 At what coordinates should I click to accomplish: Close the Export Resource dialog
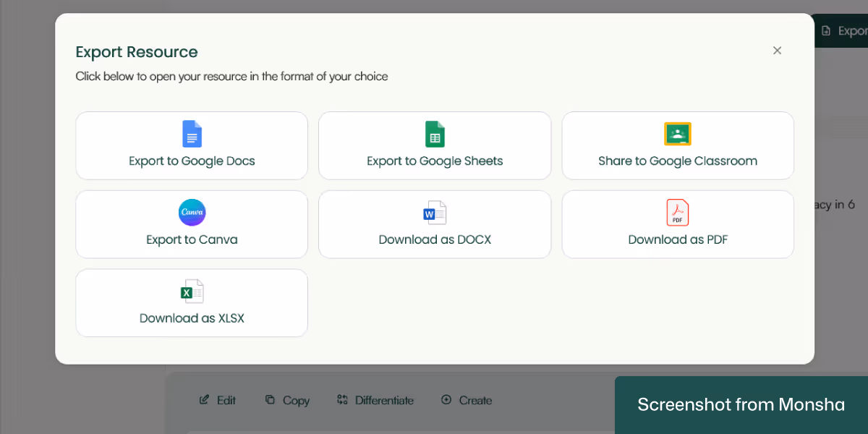[x=777, y=51]
